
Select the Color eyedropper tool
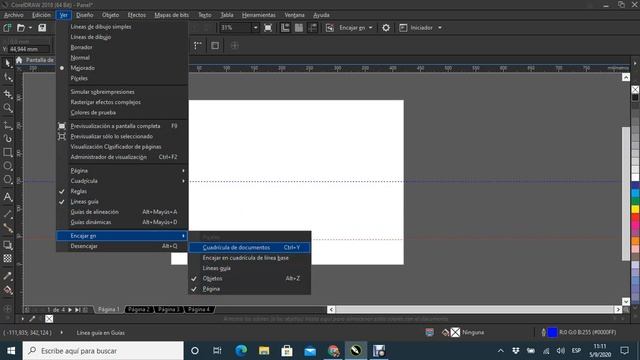(x=7, y=276)
